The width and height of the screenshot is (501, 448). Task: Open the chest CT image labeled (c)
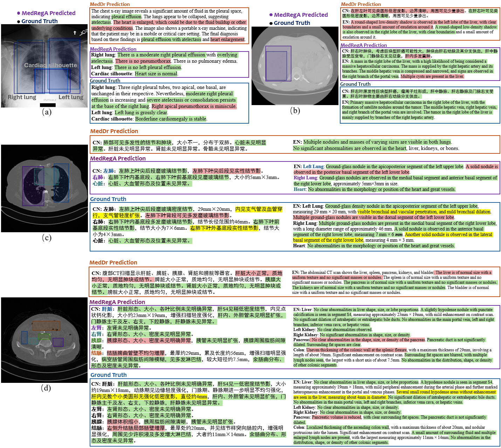[x=44, y=188]
